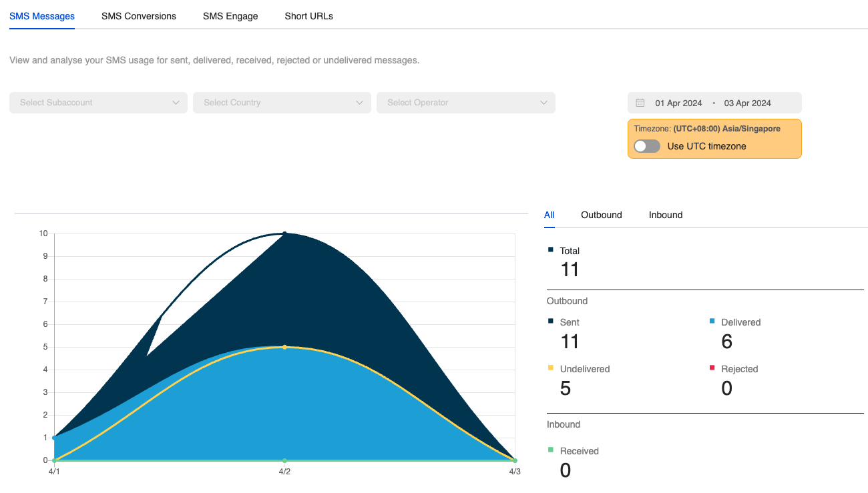This screenshot has width=868, height=493.
Task: Click the Rejected legend red marker
Action: pos(712,368)
